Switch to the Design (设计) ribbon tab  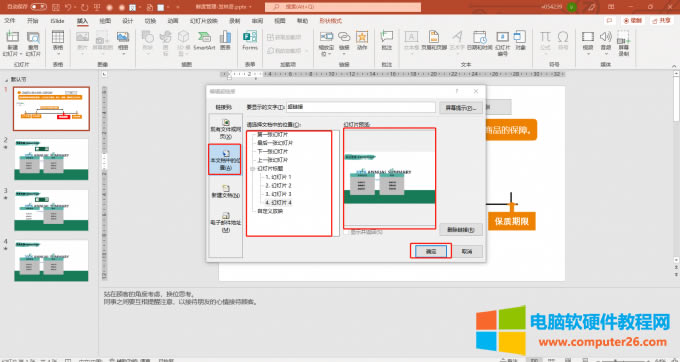[x=128, y=21]
